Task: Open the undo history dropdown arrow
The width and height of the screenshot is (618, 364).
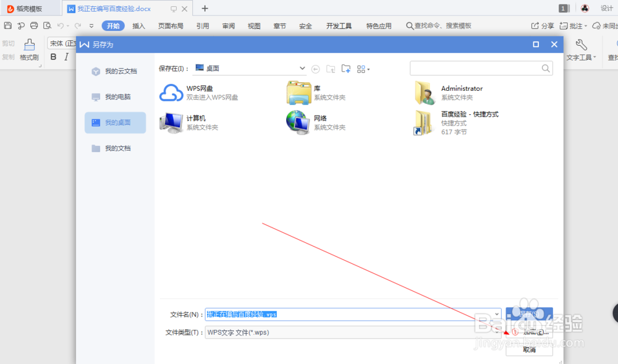Action: click(68, 26)
